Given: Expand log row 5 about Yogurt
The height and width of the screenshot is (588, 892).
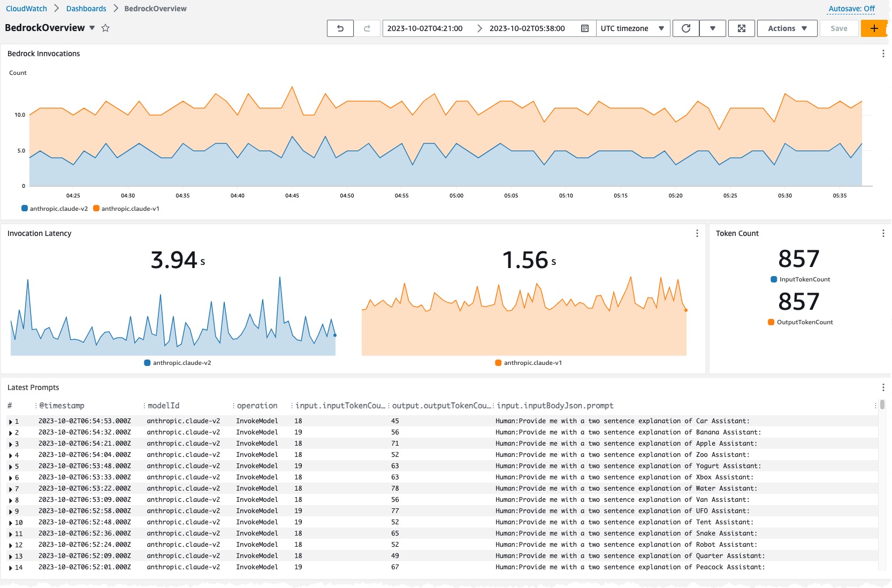Looking at the screenshot, I should (x=11, y=467).
